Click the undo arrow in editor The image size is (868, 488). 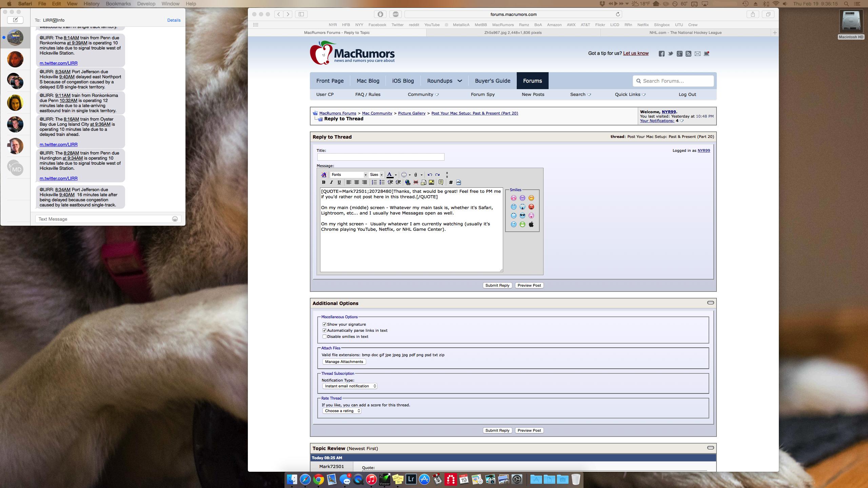[430, 175]
